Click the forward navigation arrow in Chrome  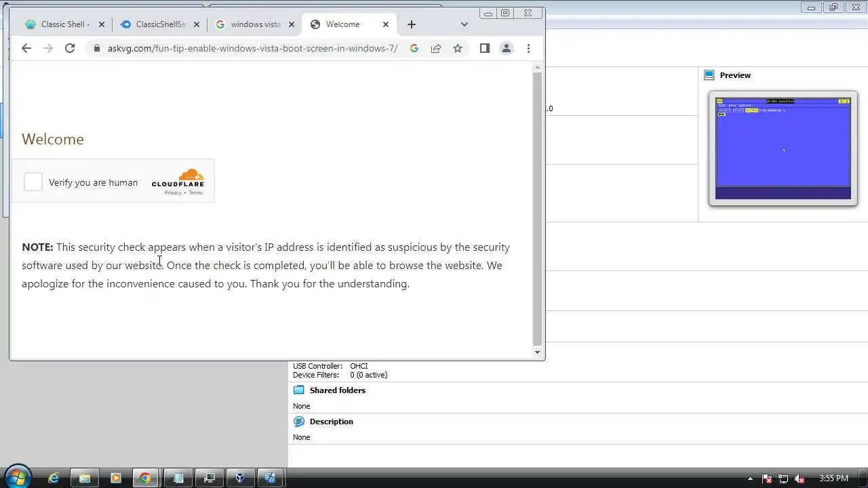click(48, 48)
